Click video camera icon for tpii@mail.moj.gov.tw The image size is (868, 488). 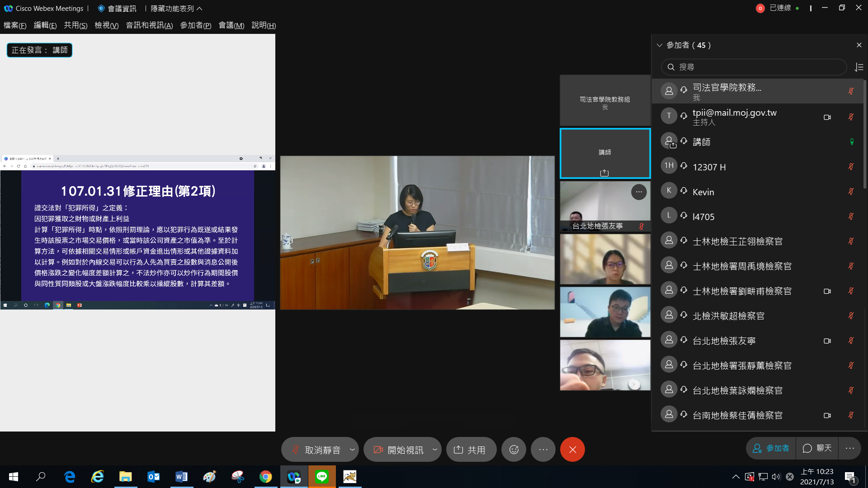click(x=827, y=117)
